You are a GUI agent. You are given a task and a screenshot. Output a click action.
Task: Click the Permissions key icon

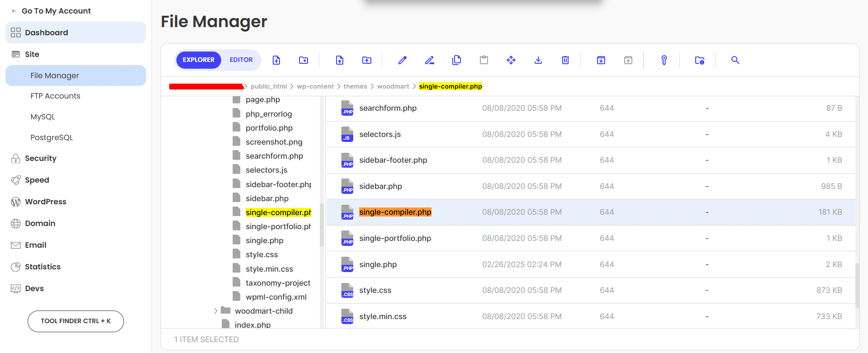click(664, 60)
